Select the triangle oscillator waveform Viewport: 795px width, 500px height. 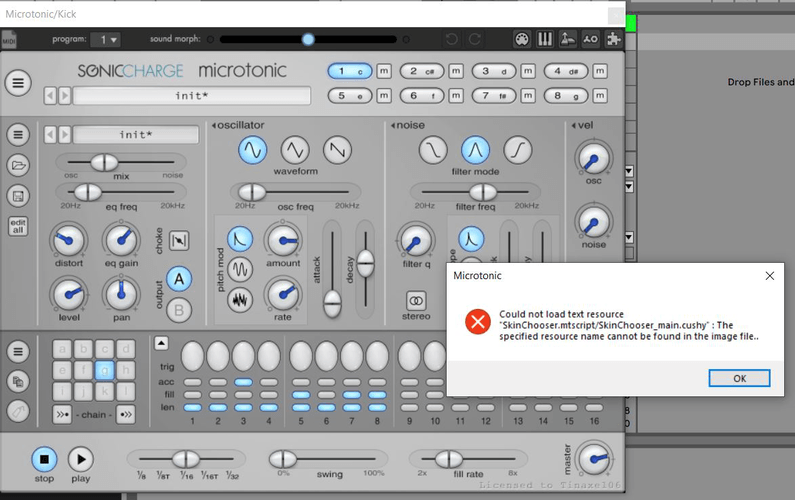[295, 150]
